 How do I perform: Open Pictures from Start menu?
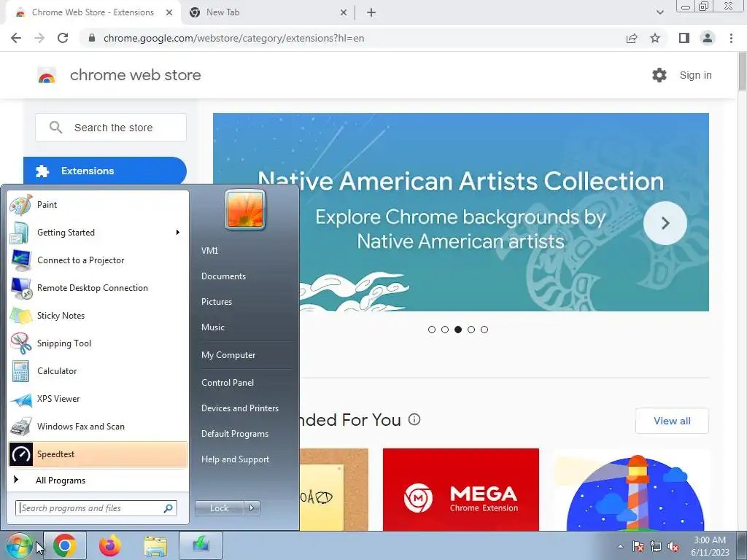click(x=217, y=302)
